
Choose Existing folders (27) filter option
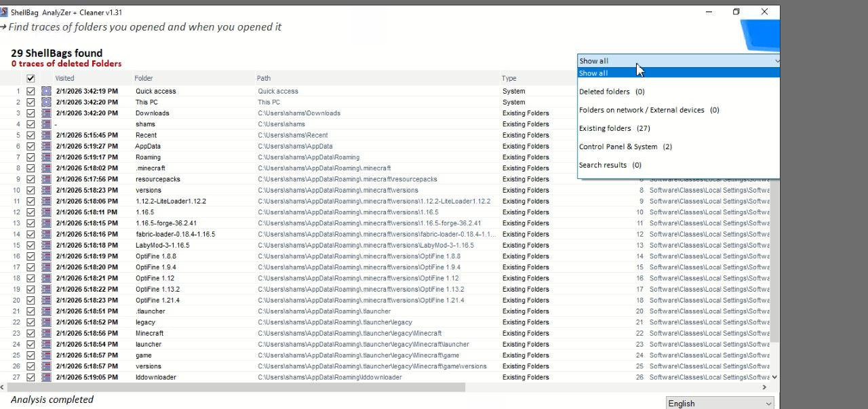click(614, 128)
